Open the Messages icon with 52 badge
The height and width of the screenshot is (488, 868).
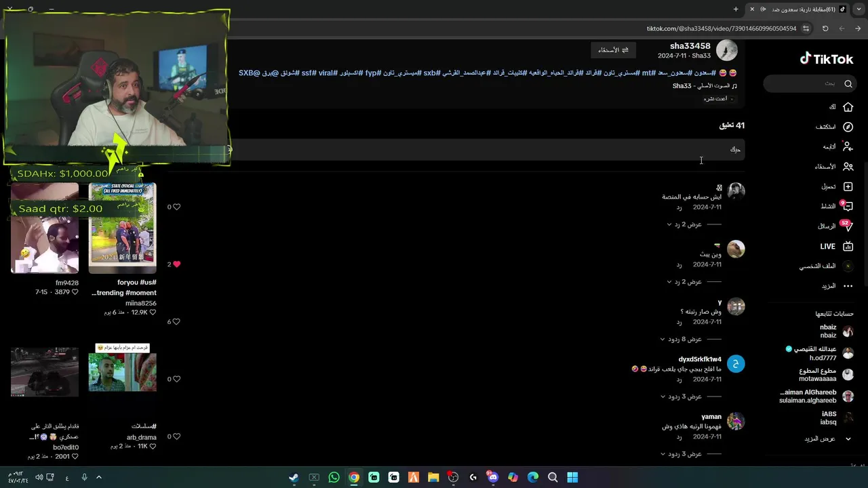(848, 226)
